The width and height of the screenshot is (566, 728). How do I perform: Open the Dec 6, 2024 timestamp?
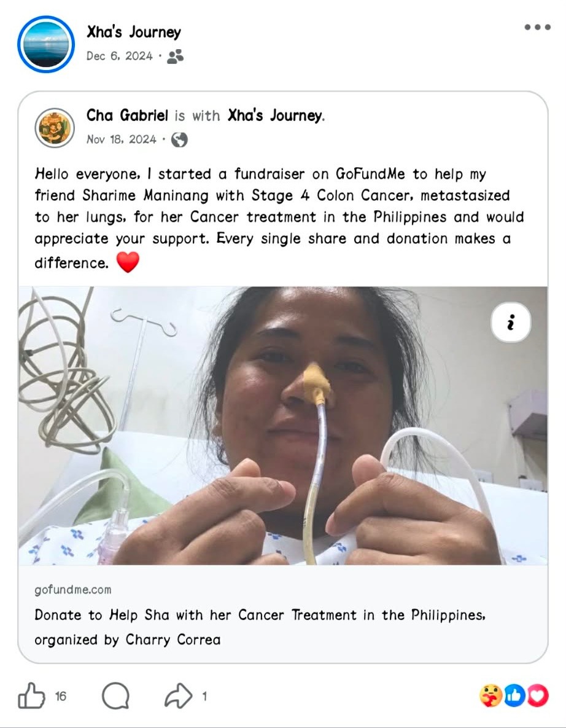click(x=120, y=56)
